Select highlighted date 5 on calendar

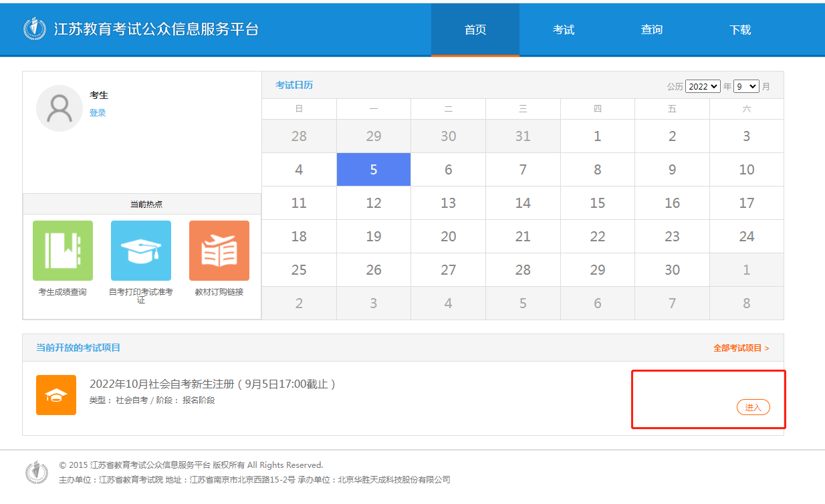point(374,170)
